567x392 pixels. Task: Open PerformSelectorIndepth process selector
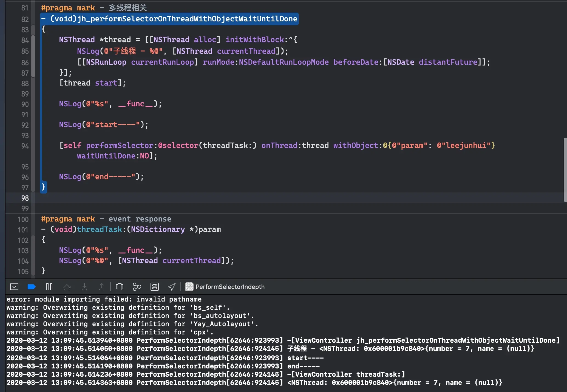click(230, 287)
